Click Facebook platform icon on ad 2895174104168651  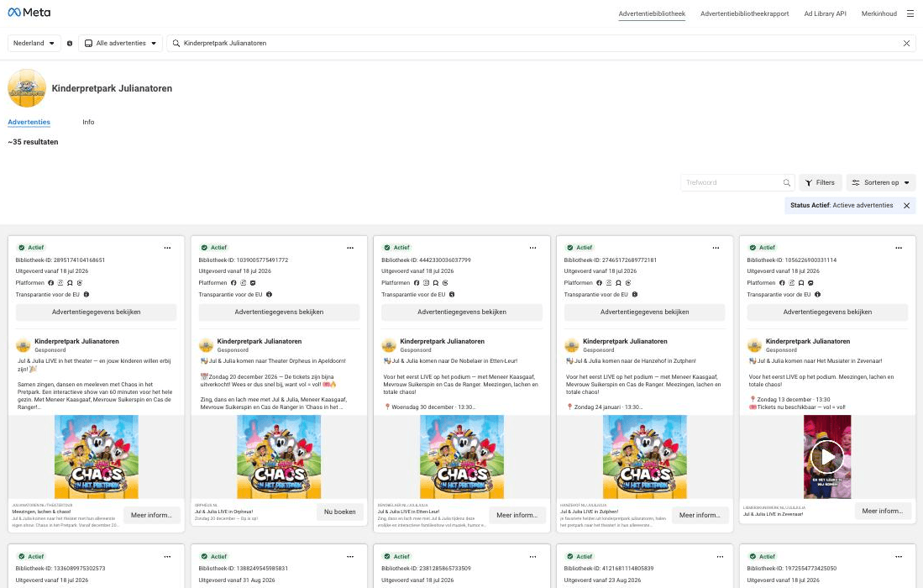[50, 283]
